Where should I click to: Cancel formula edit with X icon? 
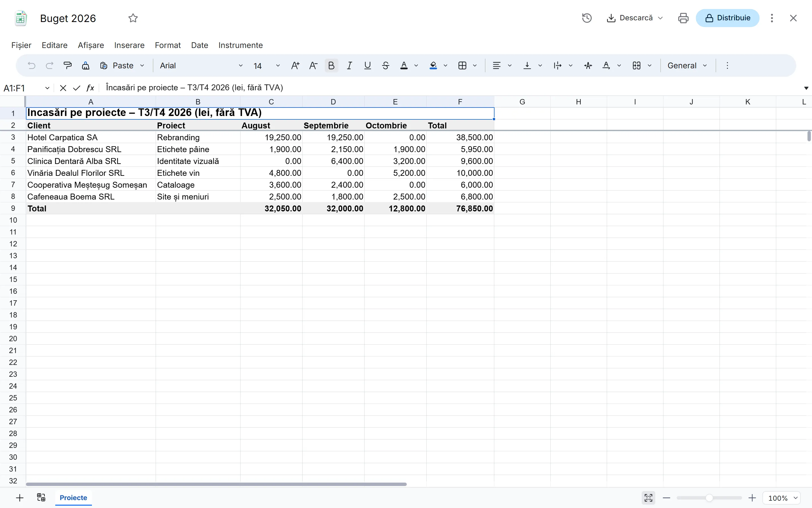63,88
